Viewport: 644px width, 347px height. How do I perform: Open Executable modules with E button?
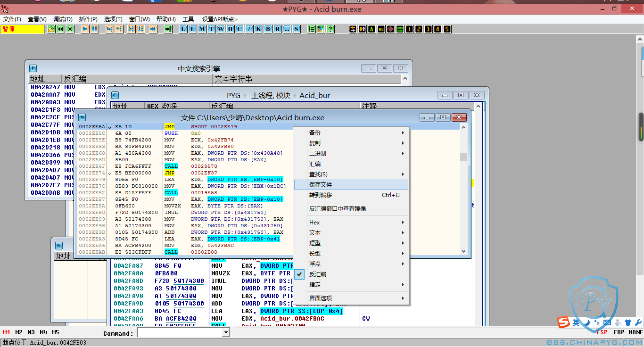192,29
